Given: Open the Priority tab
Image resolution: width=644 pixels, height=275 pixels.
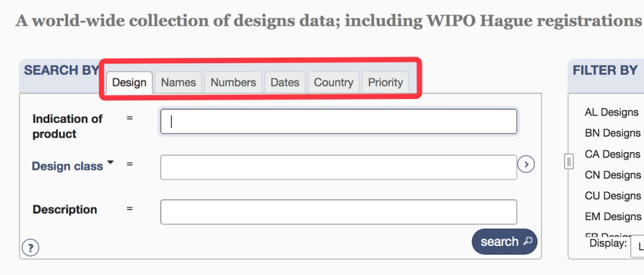Looking at the screenshot, I should pos(385,82).
